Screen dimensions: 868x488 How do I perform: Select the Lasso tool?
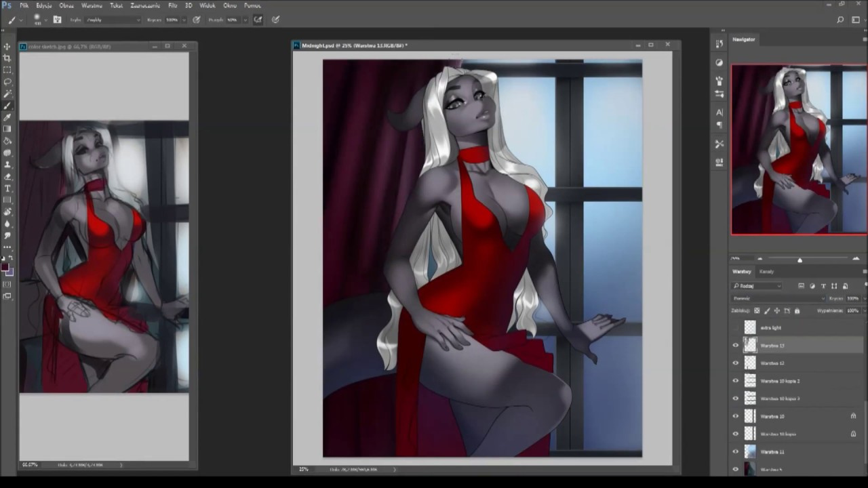coord(7,81)
